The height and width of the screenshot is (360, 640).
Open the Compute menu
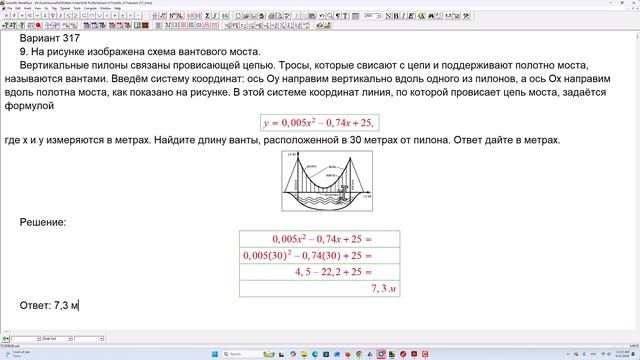click(90, 8)
